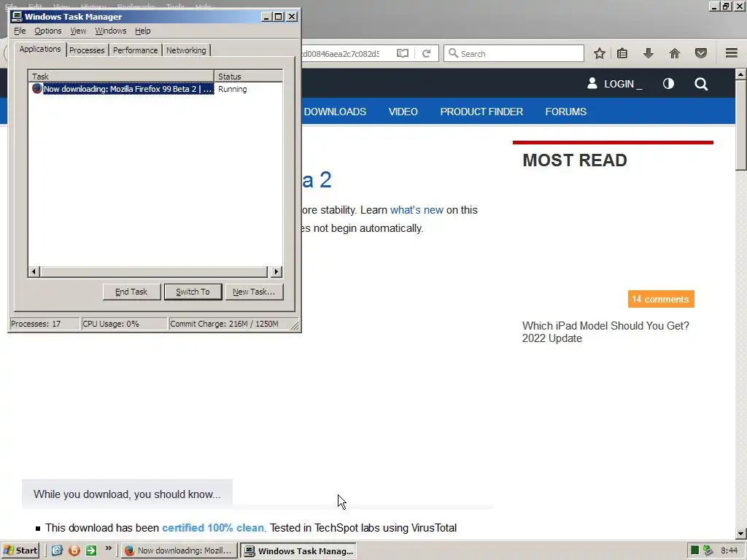The width and height of the screenshot is (747, 560).
Task: Click the Firefox address bar URL
Action: pyautogui.click(x=342, y=53)
